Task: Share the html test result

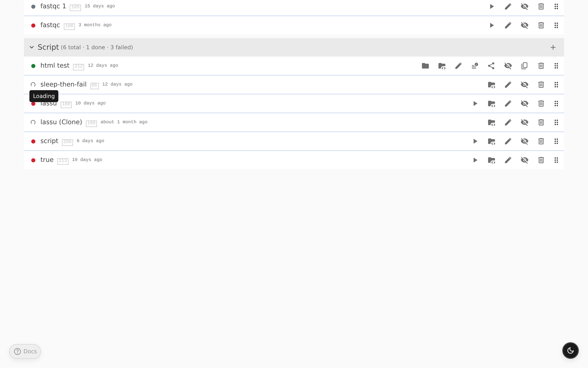Action: [x=491, y=66]
